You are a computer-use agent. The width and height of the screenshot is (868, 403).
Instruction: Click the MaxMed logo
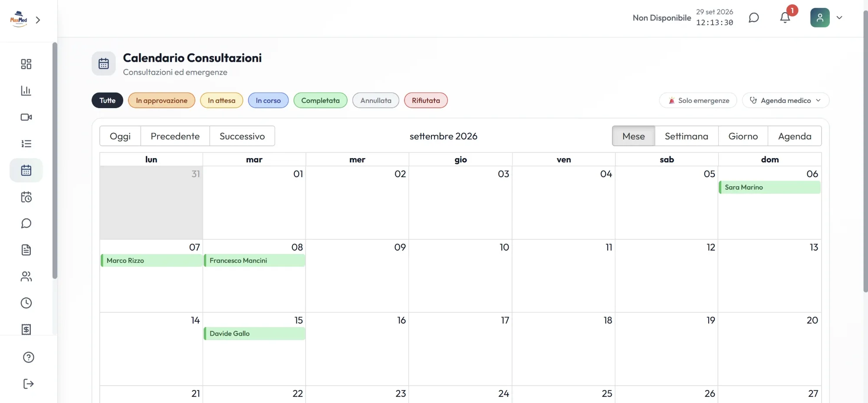[x=19, y=20]
